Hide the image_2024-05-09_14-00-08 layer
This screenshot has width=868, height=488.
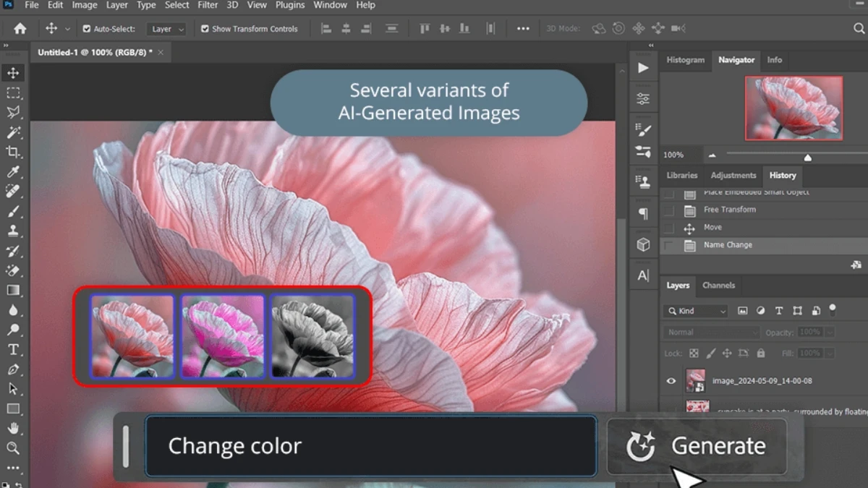(x=671, y=381)
